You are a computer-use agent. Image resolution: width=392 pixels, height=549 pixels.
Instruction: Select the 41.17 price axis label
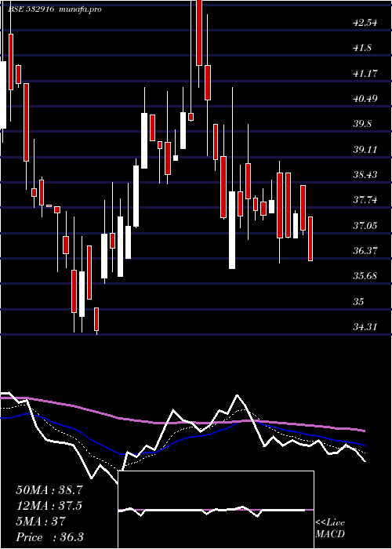pos(365,74)
